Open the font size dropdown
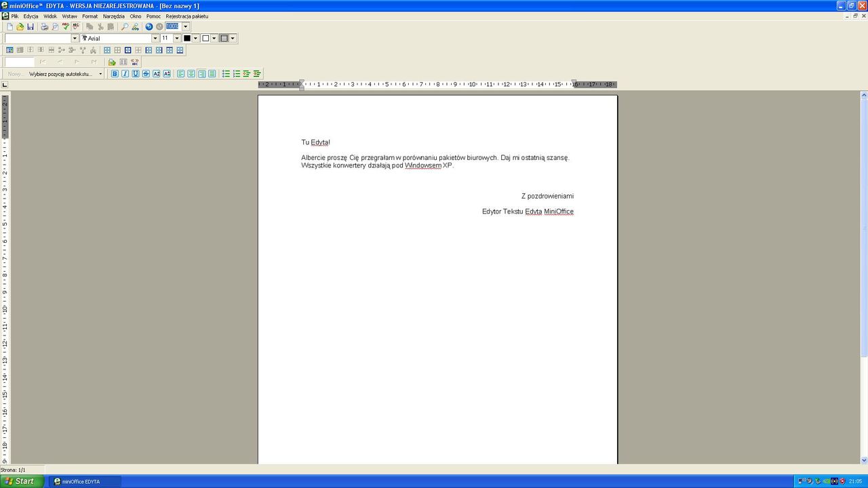This screenshot has width=868, height=488. [177, 39]
